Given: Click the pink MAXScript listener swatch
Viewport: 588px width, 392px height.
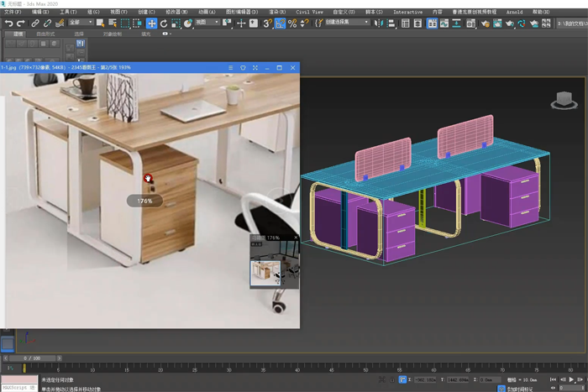Looking at the screenshot, I should [19, 379].
